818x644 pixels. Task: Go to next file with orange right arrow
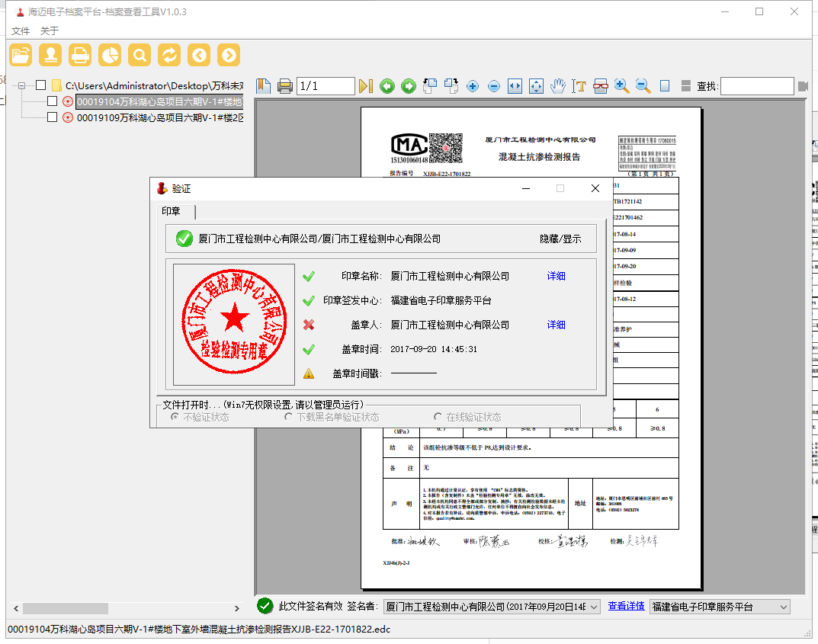tap(229, 55)
